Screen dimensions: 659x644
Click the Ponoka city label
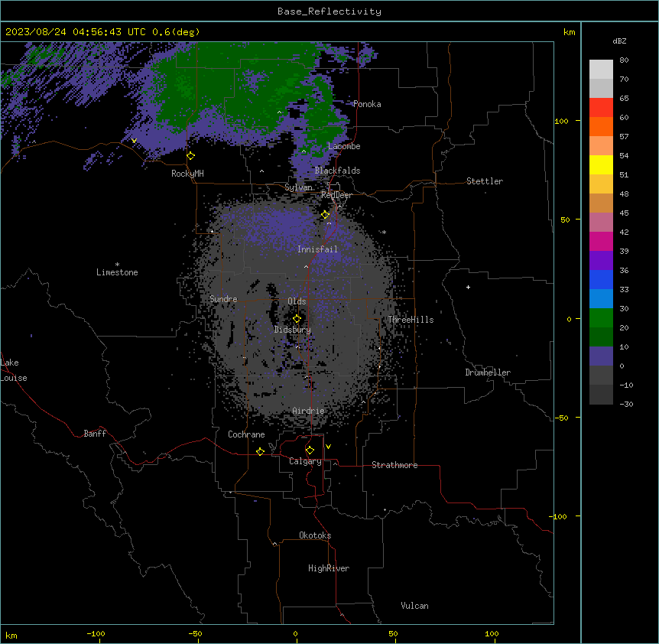pyautogui.click(x=367, y=104)
